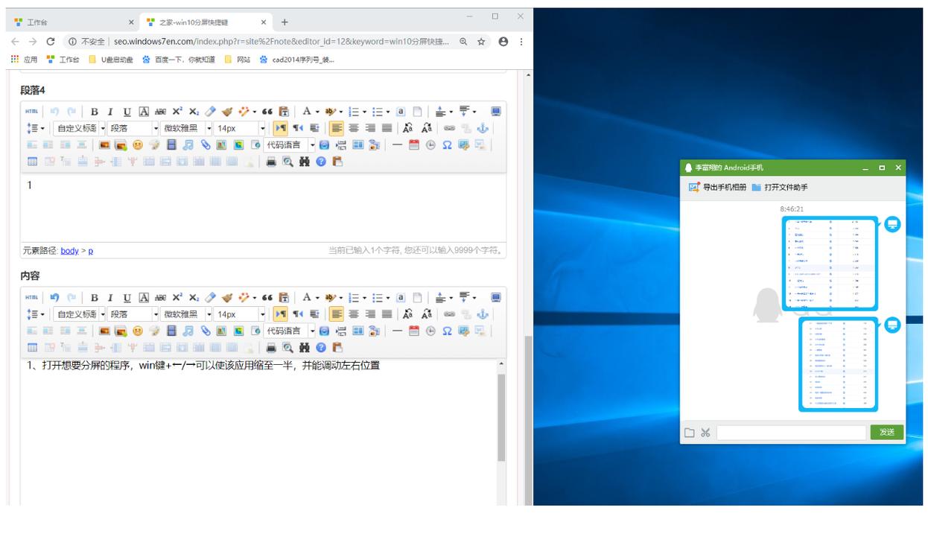This screenshot has height=560, width=928.
Task: Click the body link in element path
Action: [x=69, y=251]
